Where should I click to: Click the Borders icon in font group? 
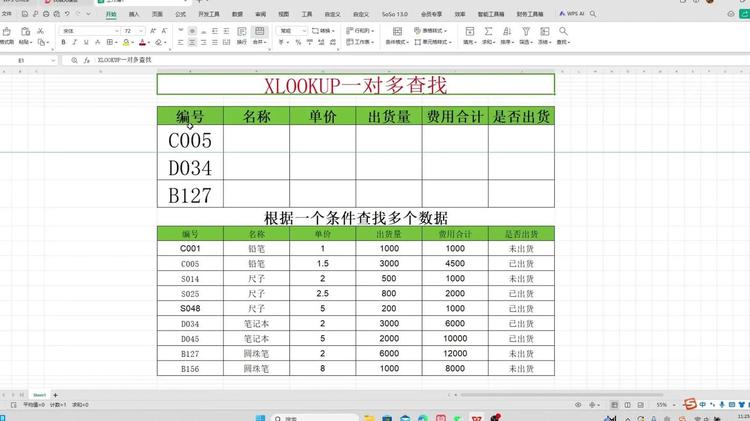pyautogui.click(x=110, y=42)
